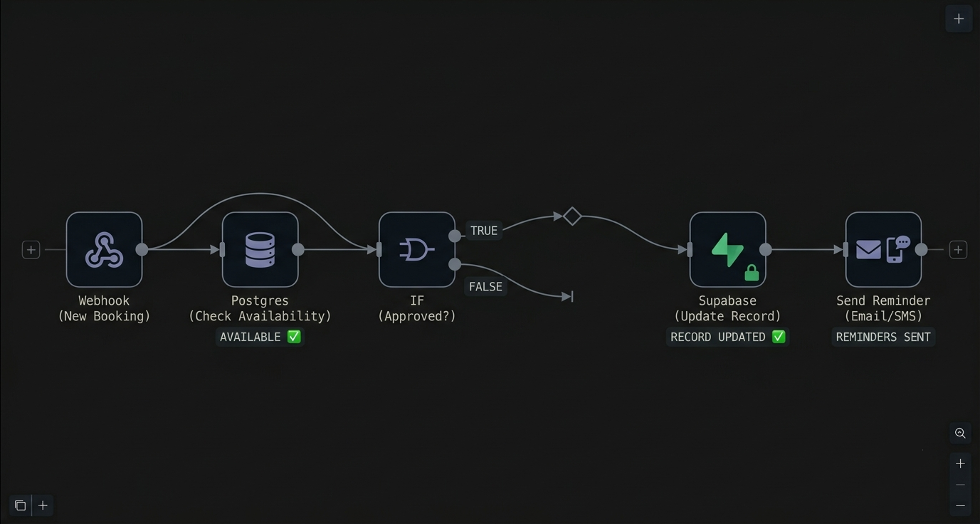This screenshot has height=524, width=980.
Task: Open the Postgres Check Availability node
Action: pyautogui.click(x=260, y=250)
